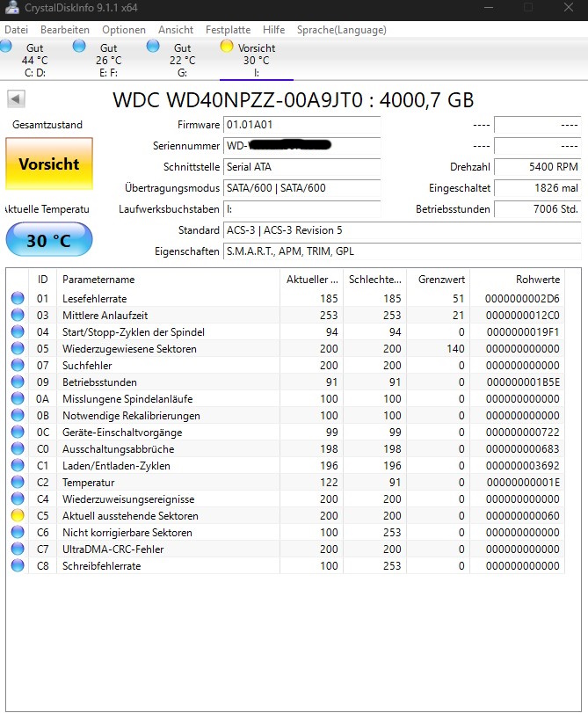The width and height of the screenshot is (588, 713).
Task: Click the status orb for Schreibfehlerrate row
Action: [x=18, y=565]
